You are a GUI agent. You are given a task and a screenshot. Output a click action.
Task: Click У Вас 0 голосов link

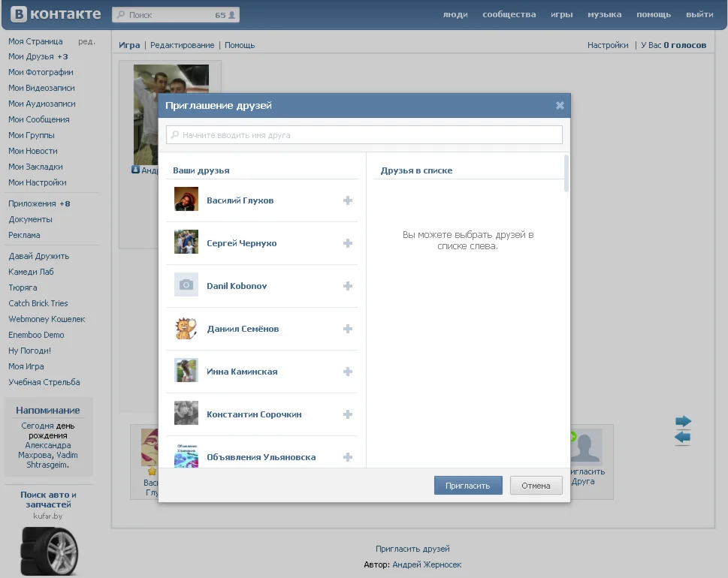point(674,45)
